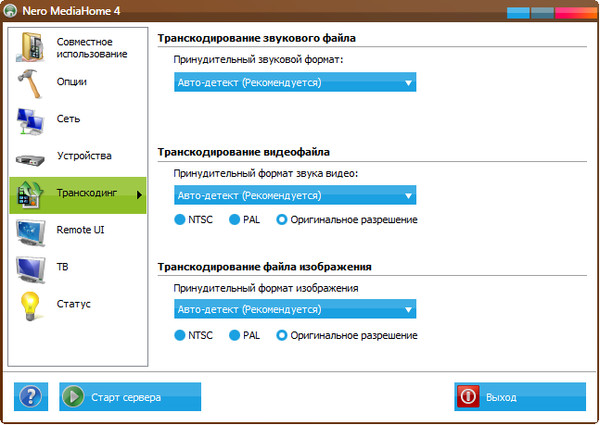Click the Remote UI monitor icon

click(30, 231)
